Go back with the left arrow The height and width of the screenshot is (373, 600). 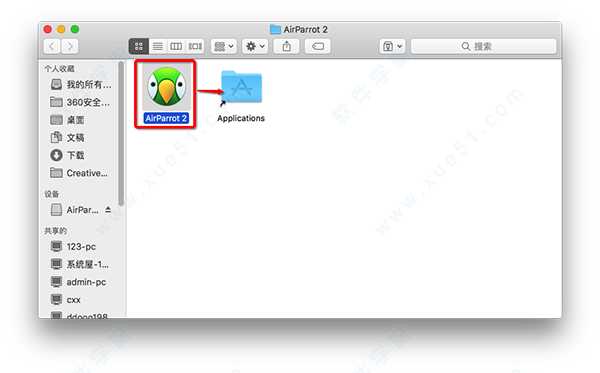click(x=52, y=46)
